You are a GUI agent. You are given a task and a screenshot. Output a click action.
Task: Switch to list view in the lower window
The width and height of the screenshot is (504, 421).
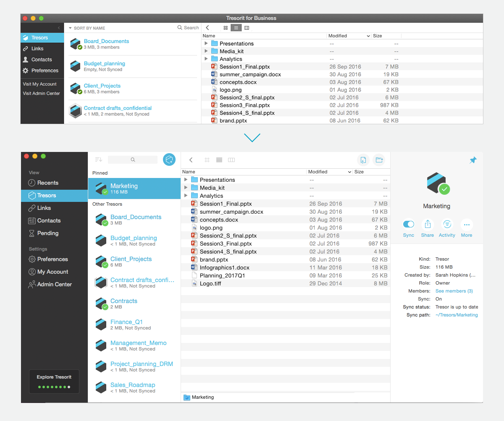pyautogui.click(x=219, y=160)
